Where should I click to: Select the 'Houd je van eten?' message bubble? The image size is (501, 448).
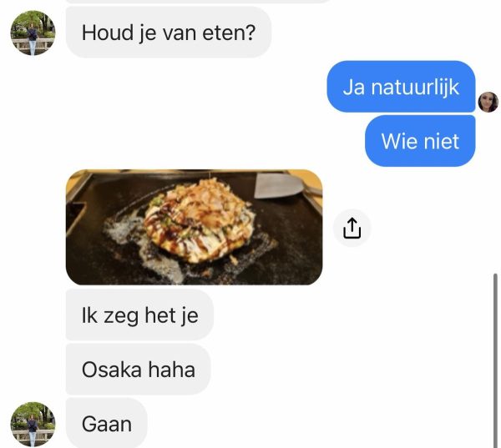pos(169,33)
